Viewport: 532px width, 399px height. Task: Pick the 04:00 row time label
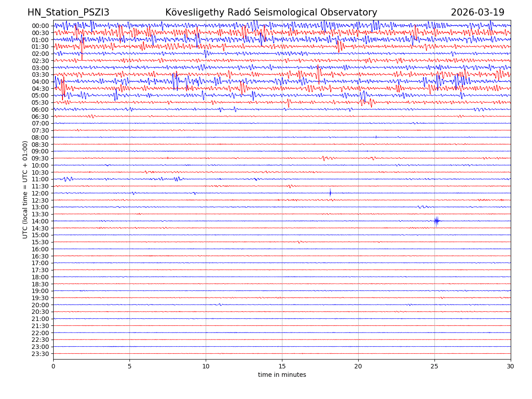click(x=40, y=82)
